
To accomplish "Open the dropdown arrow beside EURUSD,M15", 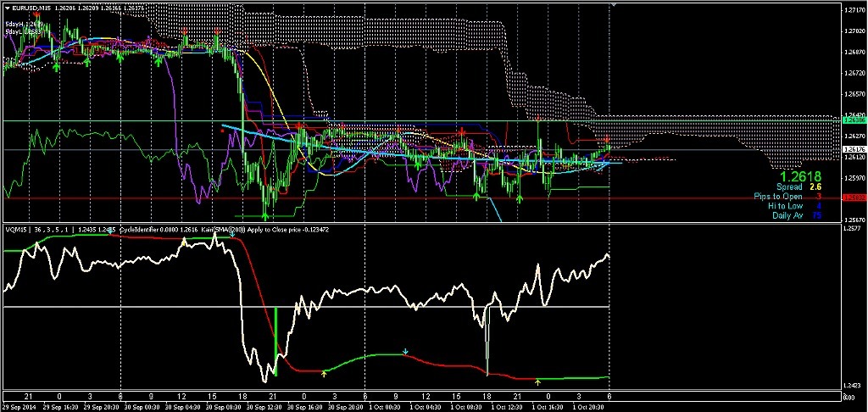I will click(7, 9).
